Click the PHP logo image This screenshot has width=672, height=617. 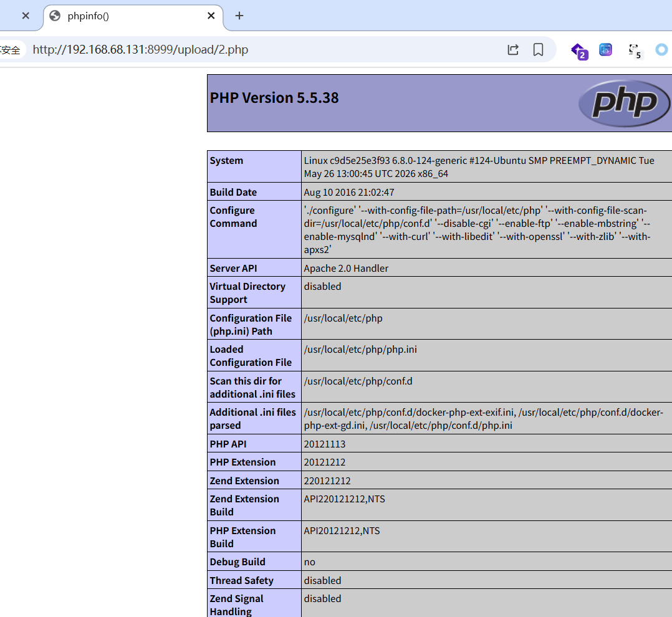point(624,103)
